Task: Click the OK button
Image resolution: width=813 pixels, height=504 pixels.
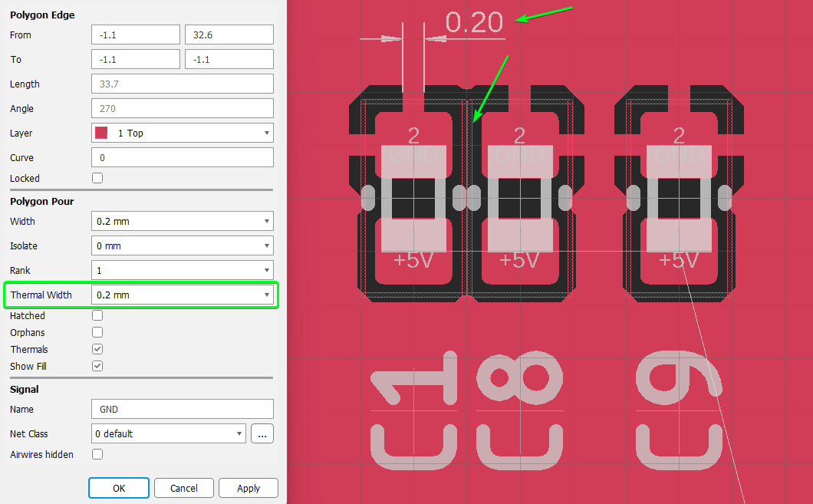Action: click(x=119, y=488)
